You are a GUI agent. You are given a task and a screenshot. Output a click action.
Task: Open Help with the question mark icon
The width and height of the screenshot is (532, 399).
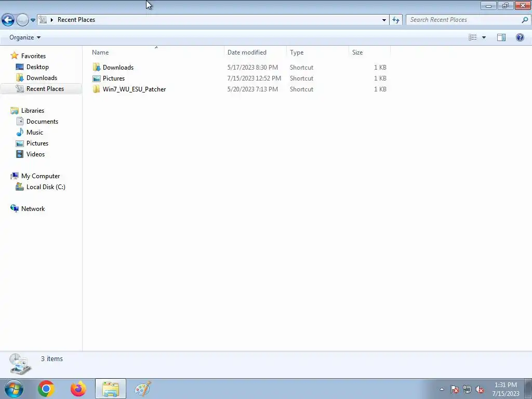pyautogui.click(x=520, y=37)
